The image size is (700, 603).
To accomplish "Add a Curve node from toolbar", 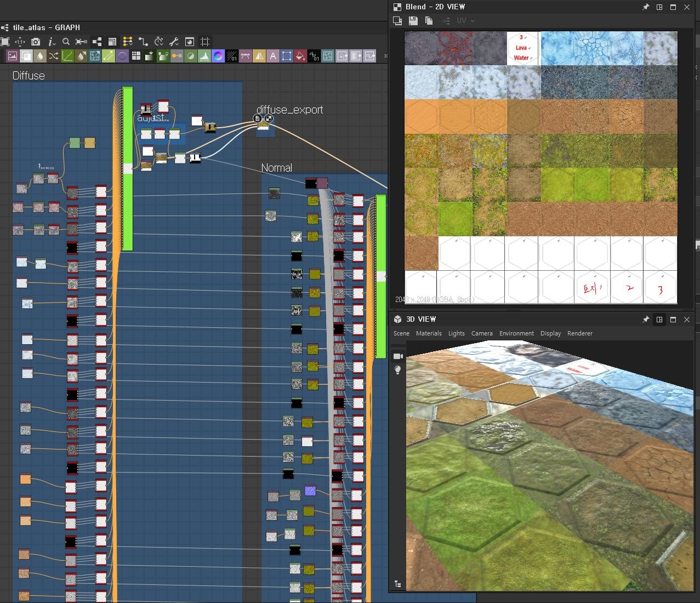I will 67,56.
